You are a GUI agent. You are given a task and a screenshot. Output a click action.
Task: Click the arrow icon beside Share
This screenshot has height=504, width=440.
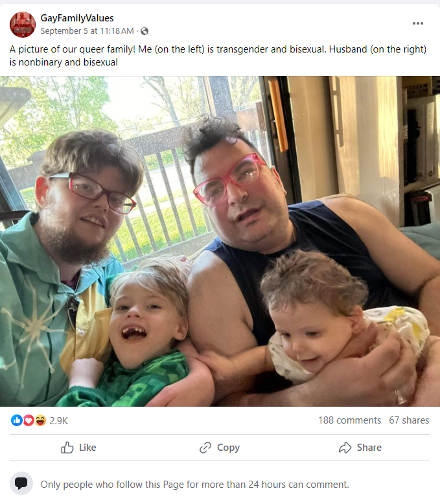pos(345,448)
